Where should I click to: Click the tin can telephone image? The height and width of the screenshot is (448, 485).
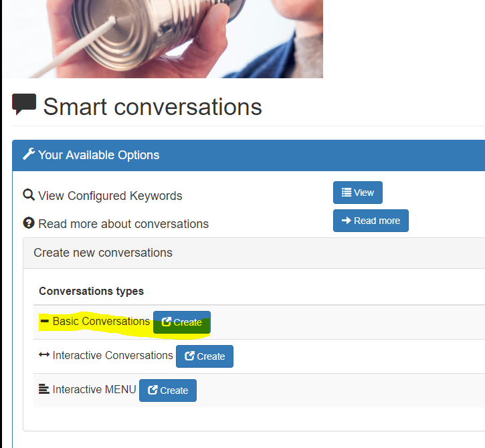tap(163, 39)
